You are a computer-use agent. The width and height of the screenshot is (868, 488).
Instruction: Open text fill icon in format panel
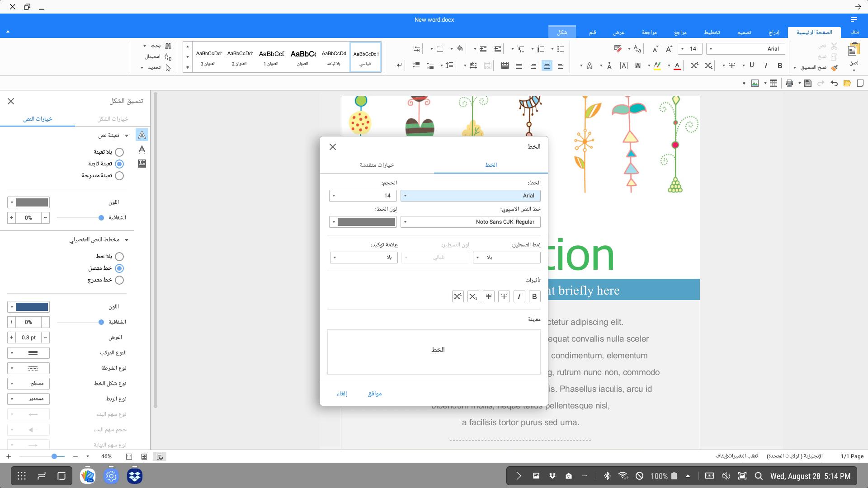[x=142, y=135]
